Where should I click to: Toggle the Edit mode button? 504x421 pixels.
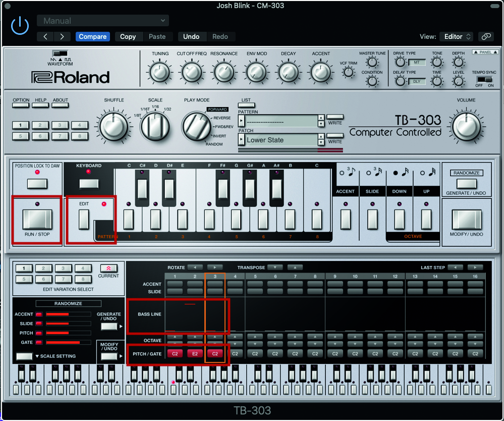tap(84, 220)
